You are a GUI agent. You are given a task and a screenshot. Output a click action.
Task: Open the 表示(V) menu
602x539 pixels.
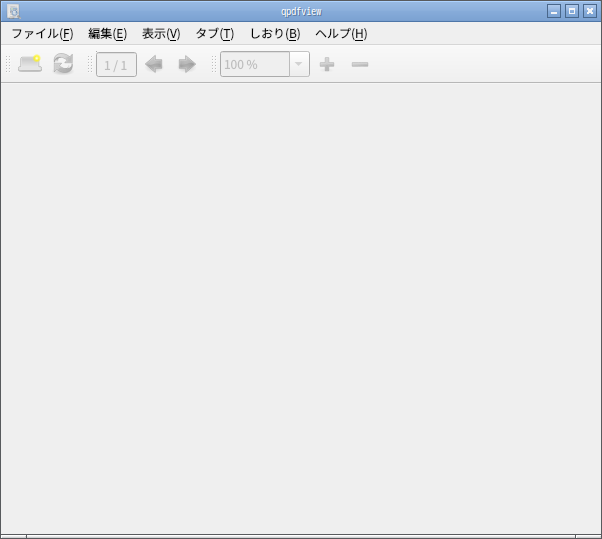pyautogui.click(x=161, y=34)
